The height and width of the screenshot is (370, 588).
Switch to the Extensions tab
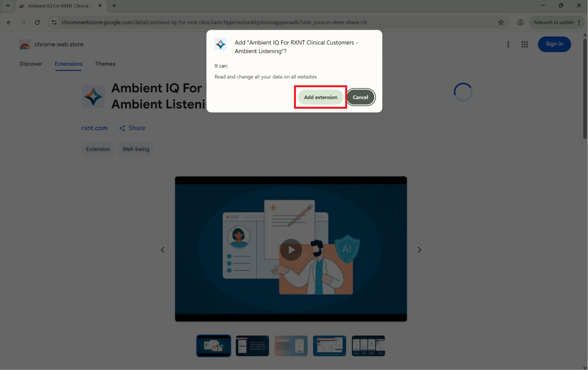coord(68,64)
